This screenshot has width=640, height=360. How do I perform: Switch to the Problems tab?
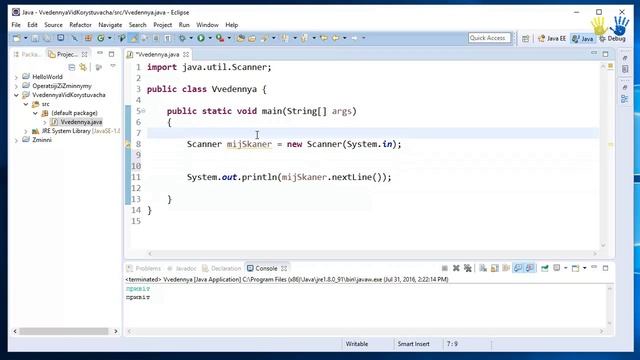point(144,268)
